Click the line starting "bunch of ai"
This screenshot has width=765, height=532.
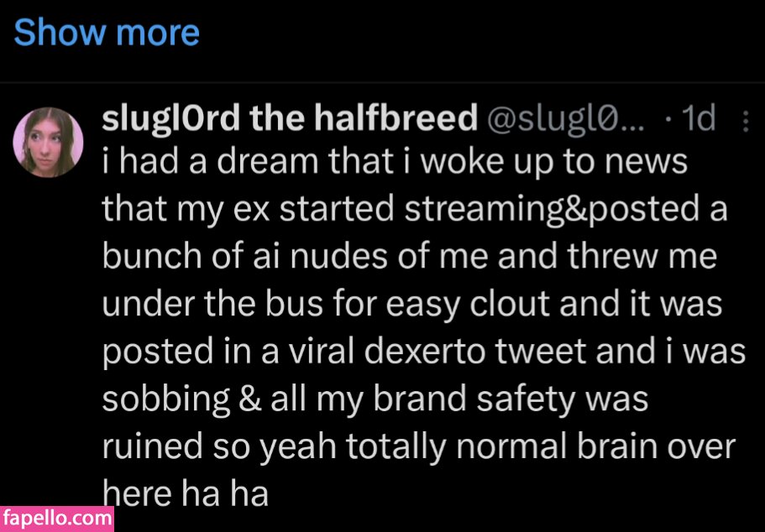tap(410, 257)
